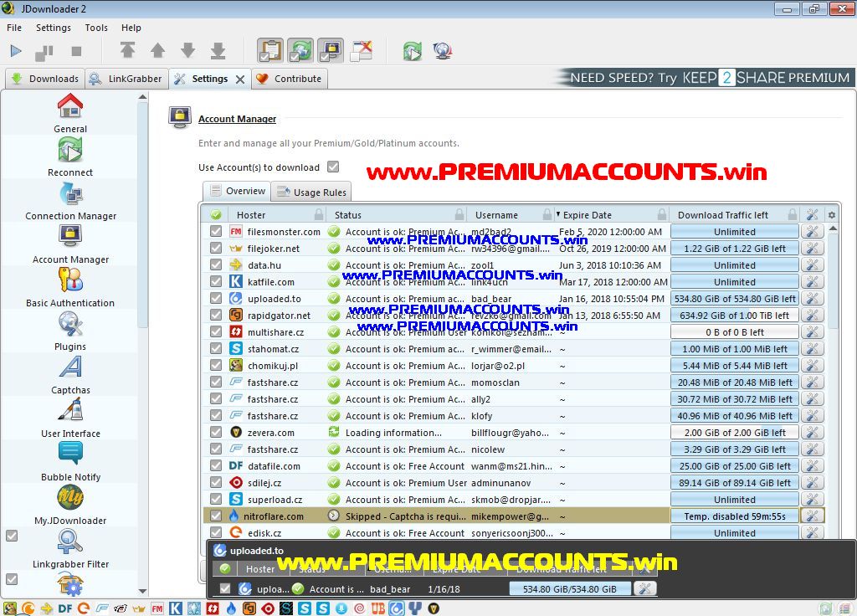
Task: Select the Overview tab
Action: [x=238, y=191]
